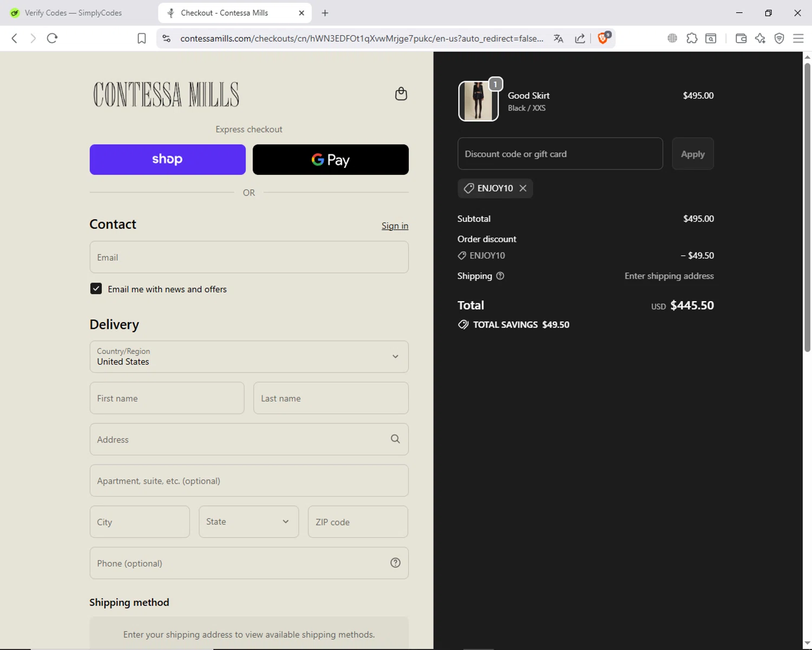Open Brave Shields lion icon

[x=603, y=38]
